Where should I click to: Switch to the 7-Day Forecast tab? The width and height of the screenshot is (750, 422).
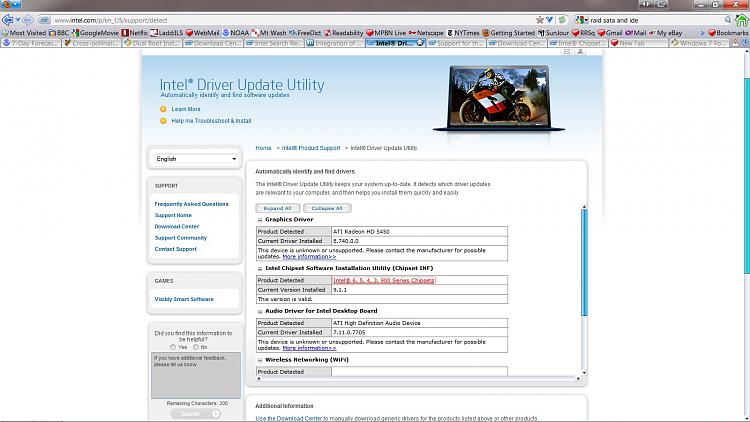tap(31, 43)
